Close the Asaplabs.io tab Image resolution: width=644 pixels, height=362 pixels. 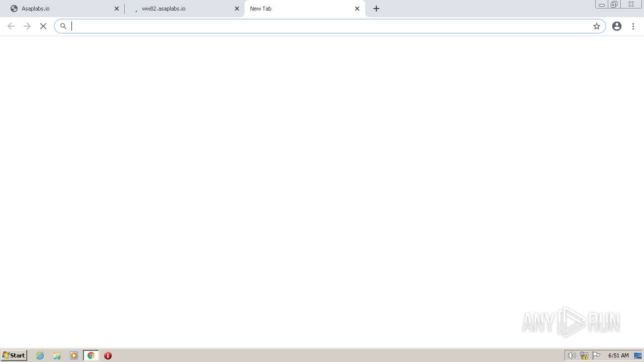(117, 9)
